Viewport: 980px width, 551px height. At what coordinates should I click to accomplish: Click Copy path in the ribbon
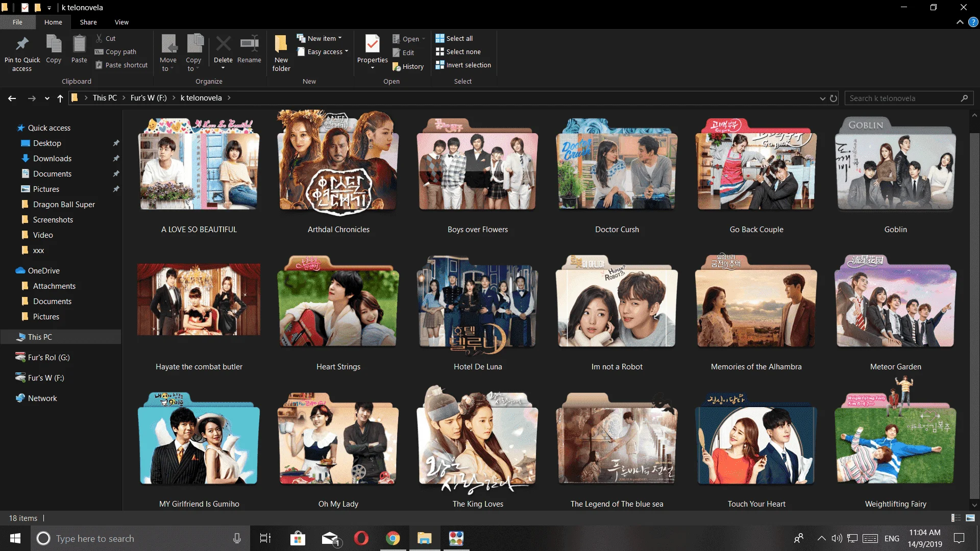pos(116,52)
